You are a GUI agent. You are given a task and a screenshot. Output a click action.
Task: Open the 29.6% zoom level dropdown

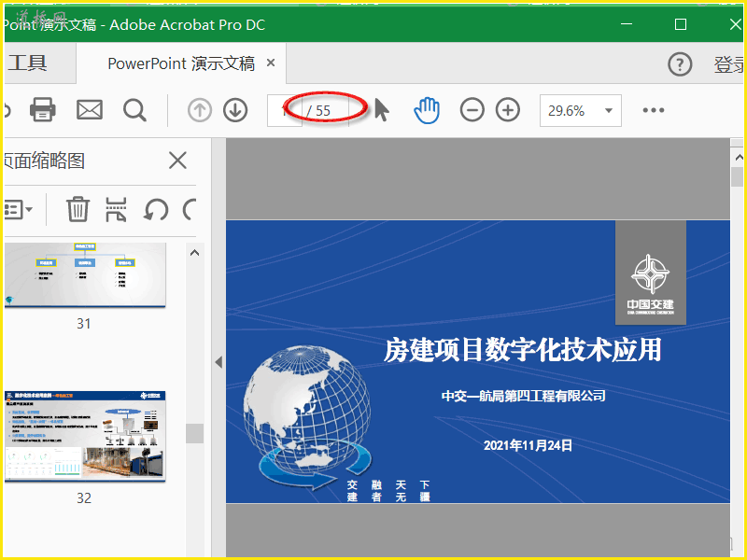[580, 110]
